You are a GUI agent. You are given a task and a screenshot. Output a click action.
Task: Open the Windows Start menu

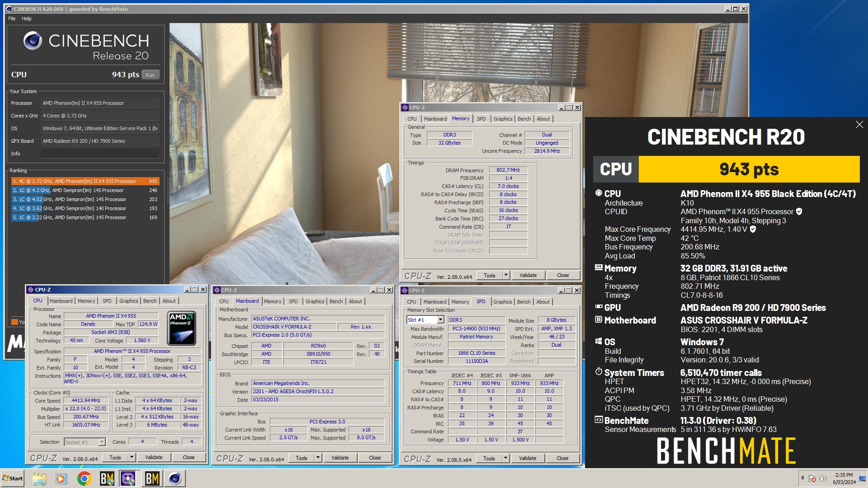pyautogui.click(x=12, y=479)
